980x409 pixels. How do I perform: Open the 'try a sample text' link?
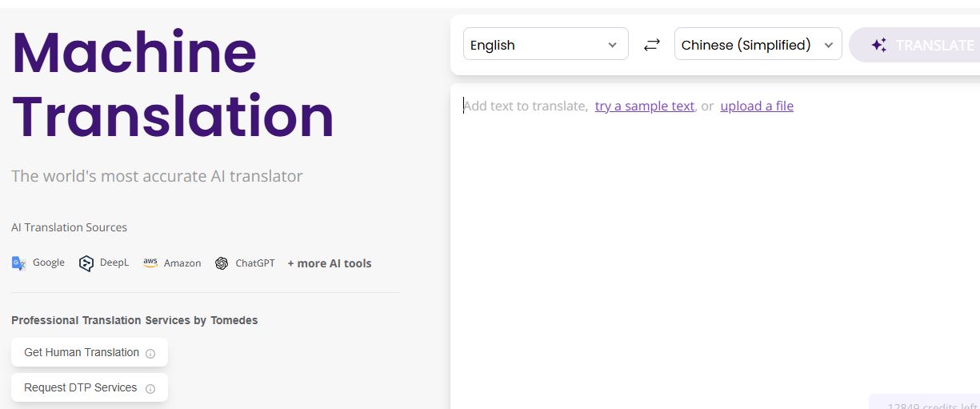pos(644,106)
